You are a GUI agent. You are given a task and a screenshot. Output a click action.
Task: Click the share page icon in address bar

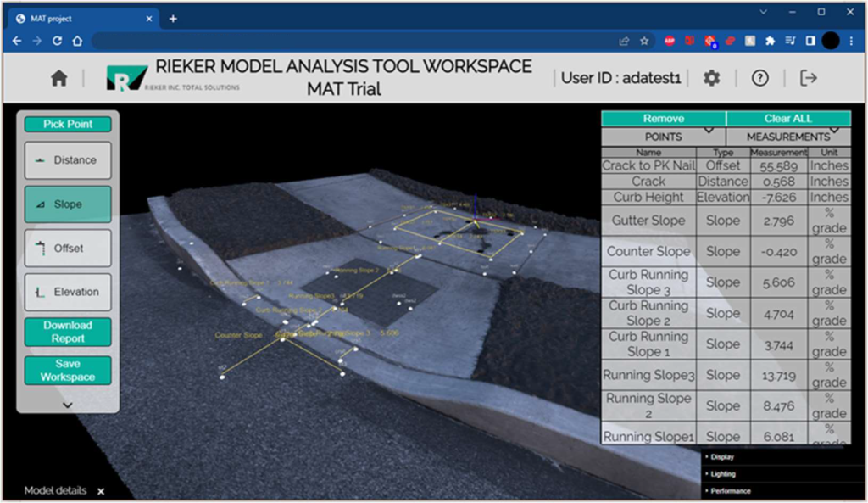tap(624, 41)
